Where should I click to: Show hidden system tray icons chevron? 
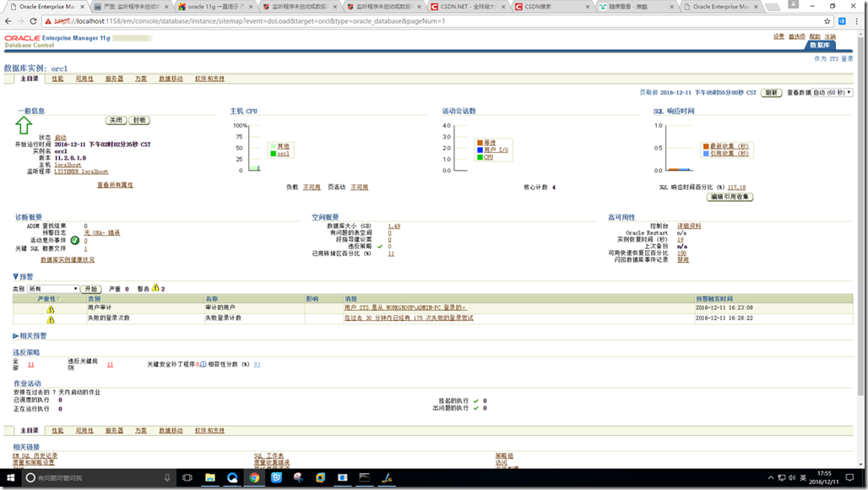[x=771, y=478]
